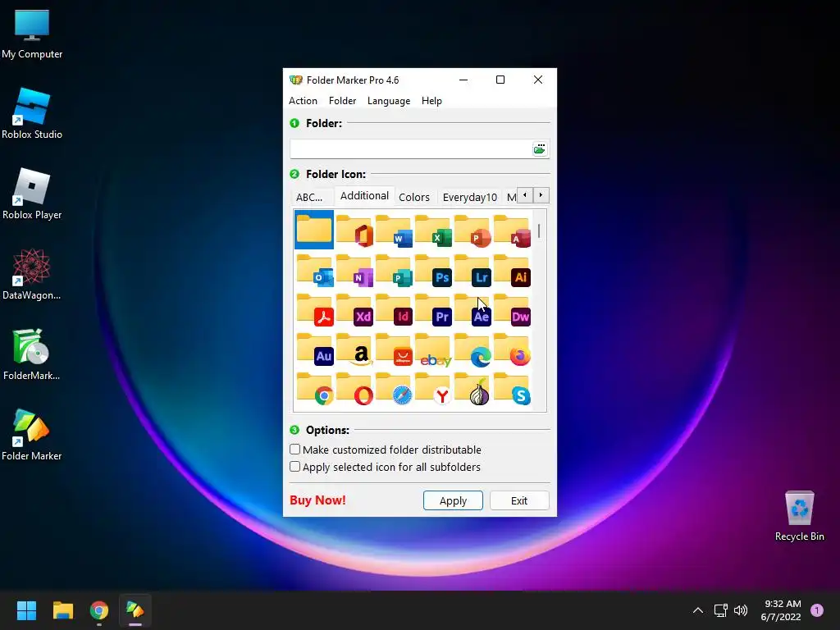
Task: Select the DataWagon desktop shortcut
Action: pyautogui.click(x=32, y=274)
